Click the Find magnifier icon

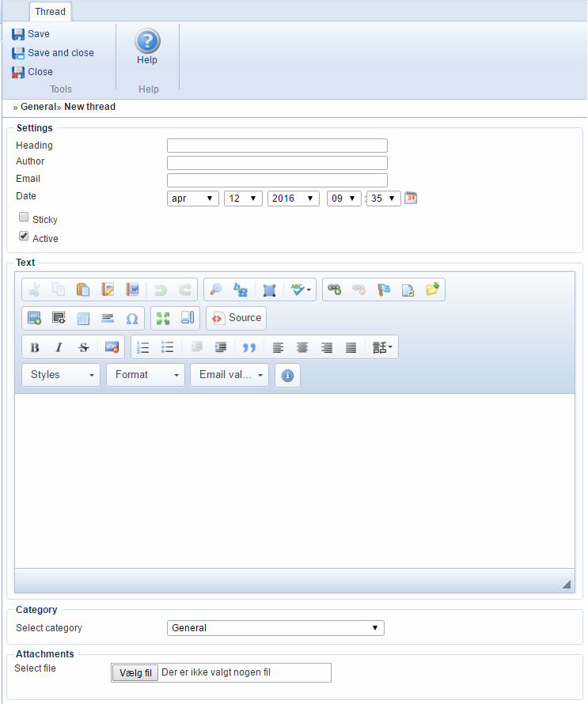[216, 290]
